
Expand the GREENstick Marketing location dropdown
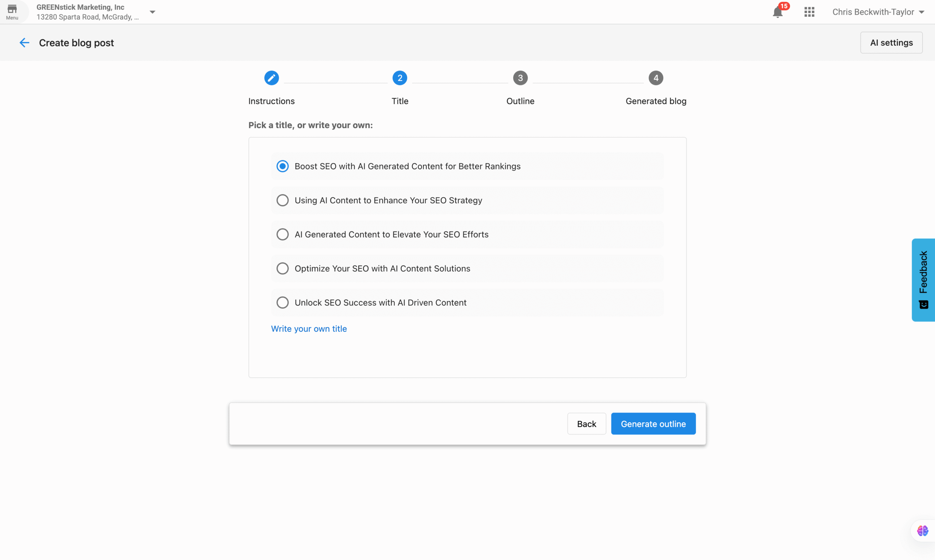click(x=153, y=12)
